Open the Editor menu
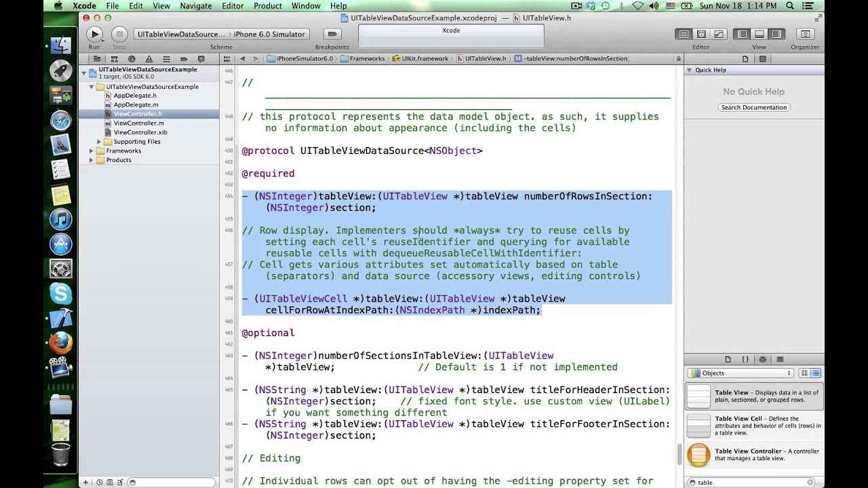Image resolution: width=868 pixels, height=488 pixels. point(233,6)
